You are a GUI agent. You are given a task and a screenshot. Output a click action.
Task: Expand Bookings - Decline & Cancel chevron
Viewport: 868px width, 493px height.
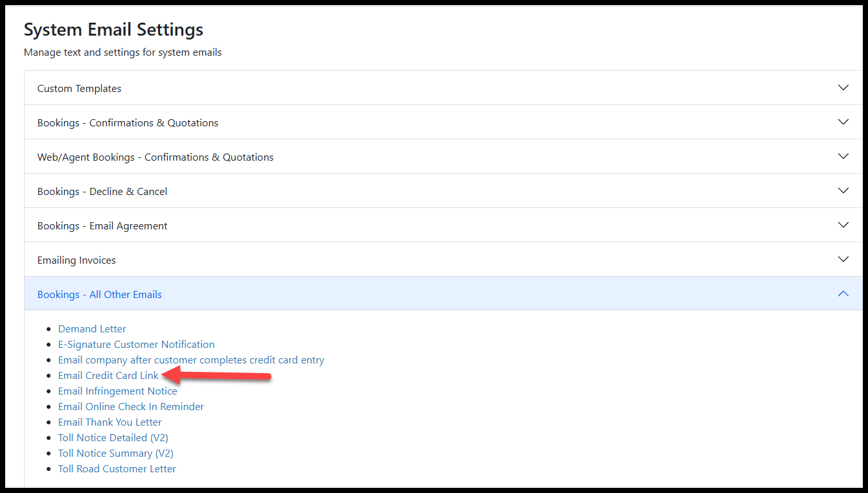[843, 190]
